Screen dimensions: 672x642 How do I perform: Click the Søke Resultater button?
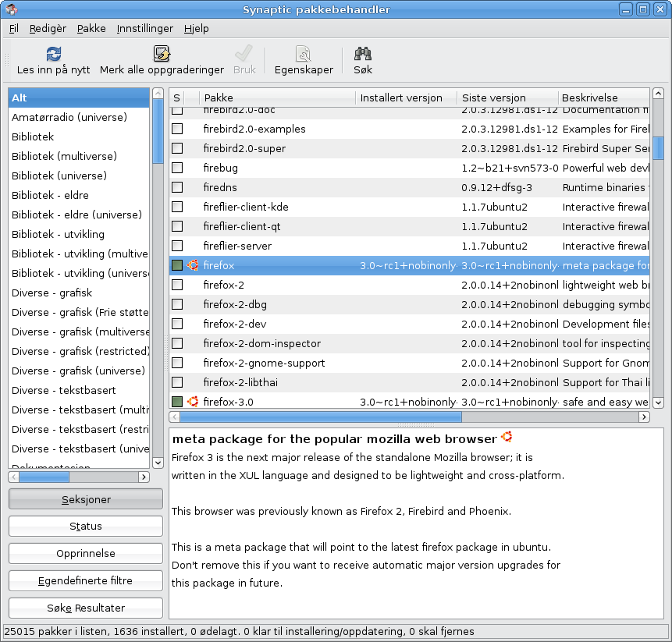tap(86, 608)
